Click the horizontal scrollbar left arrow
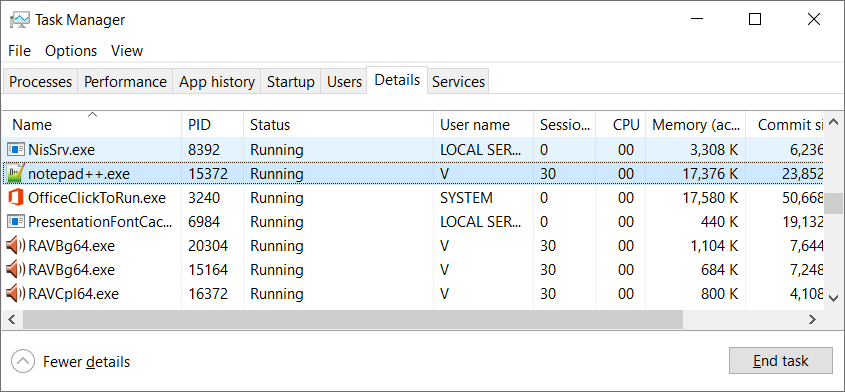 12,320
